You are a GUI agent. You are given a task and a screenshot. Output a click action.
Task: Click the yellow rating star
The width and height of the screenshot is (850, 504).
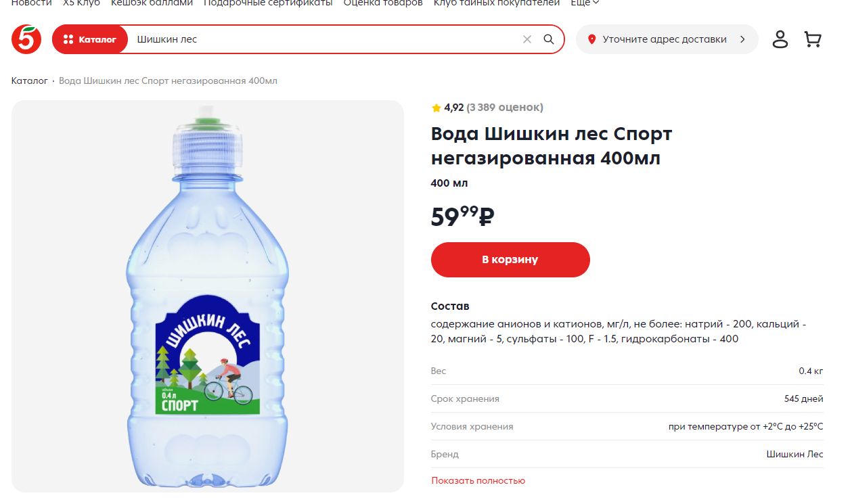point(437,108)
